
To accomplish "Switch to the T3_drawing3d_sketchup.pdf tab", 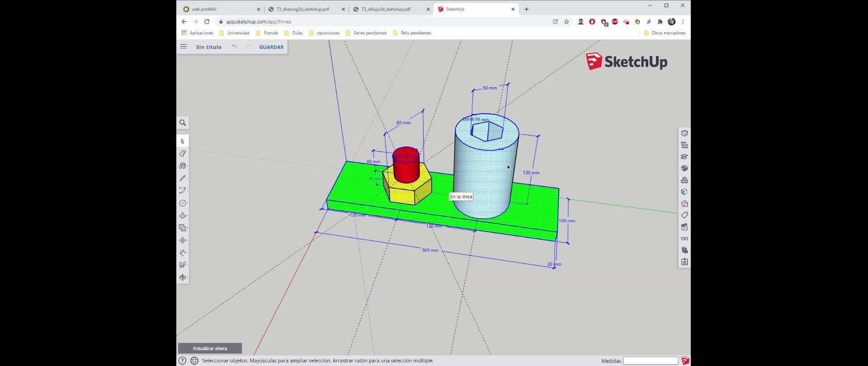I will click(x=302, y=9).
